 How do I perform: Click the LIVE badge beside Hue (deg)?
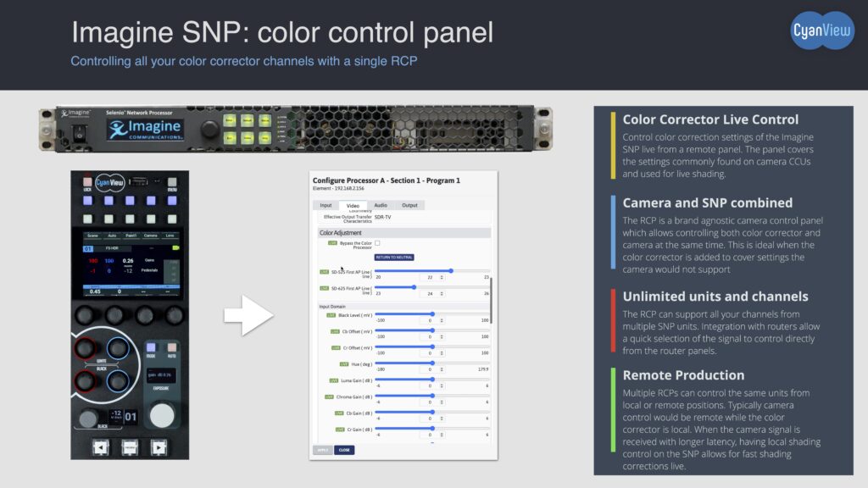click(x=344, y=364)
